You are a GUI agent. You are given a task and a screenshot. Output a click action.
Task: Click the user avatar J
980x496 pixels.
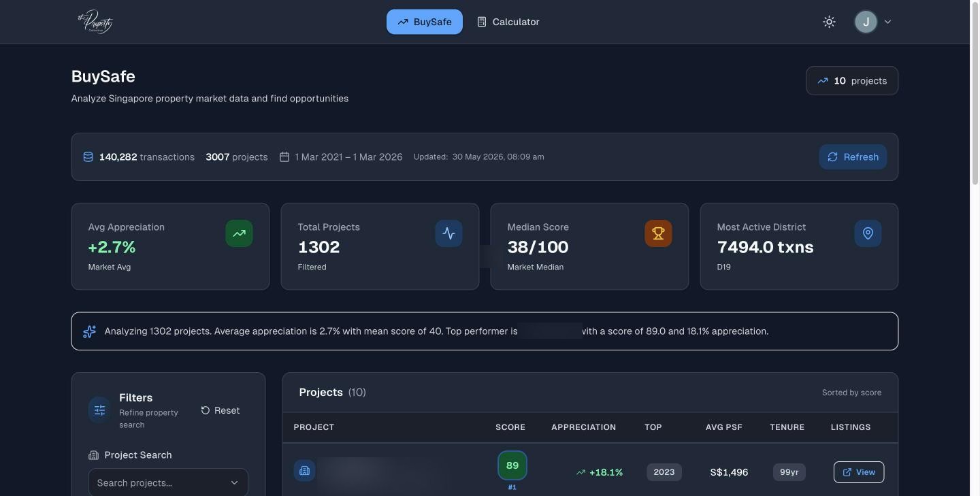click(866, 22)
